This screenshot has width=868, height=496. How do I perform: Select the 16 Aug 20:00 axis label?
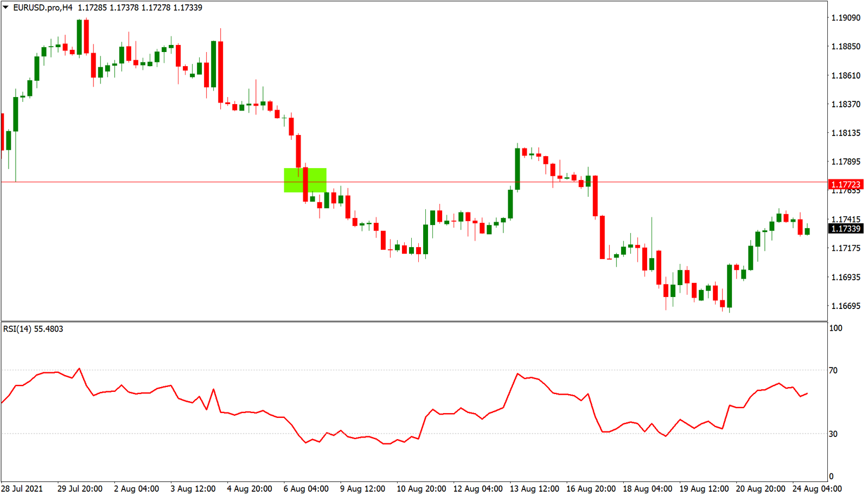591,487
